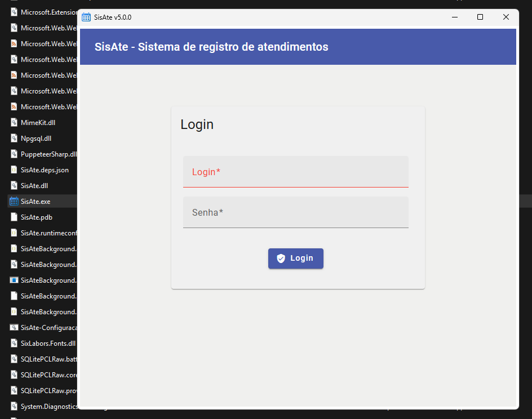Screen dimensions: 532x419
Task: Select PuppeteerSharp.dll in the file list
Action: coord(48,154)
